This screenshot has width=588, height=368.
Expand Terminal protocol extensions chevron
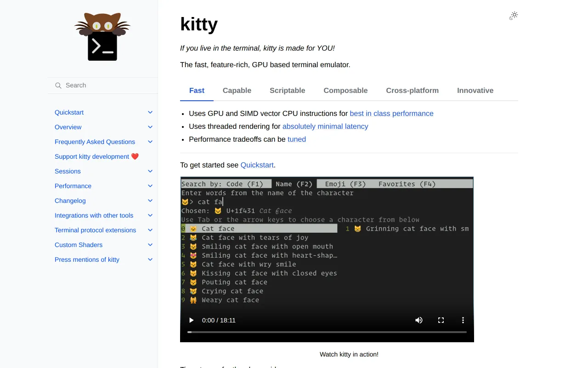150,230
